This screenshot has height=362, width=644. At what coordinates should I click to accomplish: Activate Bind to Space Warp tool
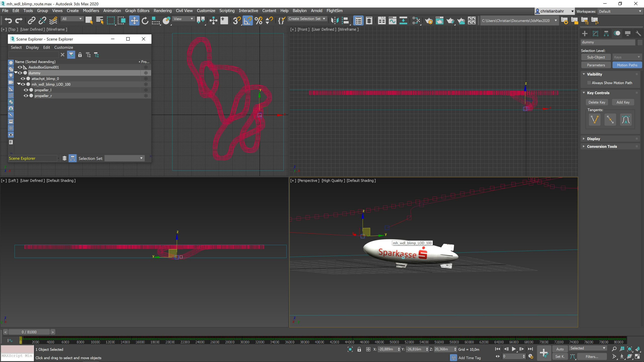point(53,20)
